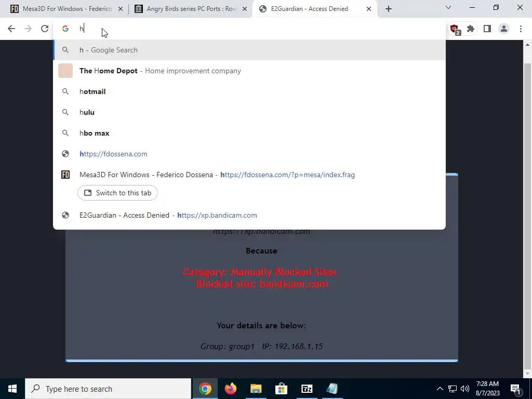Image resolution: width=532 pixels, height=399 pixels.
Task: Open the uBlock Origin extension icon
Action: [x=455, y=29]
